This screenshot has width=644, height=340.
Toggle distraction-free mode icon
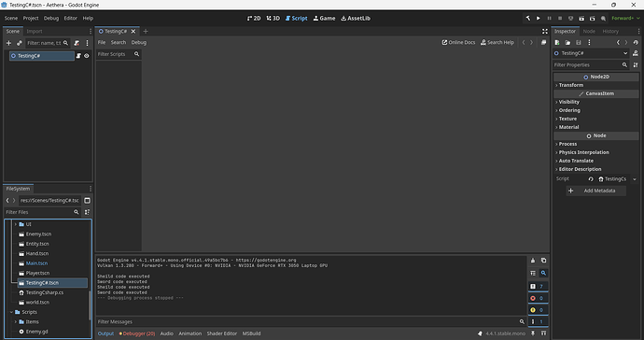(545, 31)
